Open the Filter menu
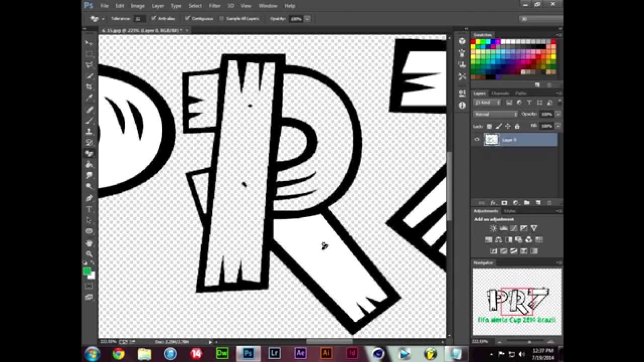 point(215,6)
